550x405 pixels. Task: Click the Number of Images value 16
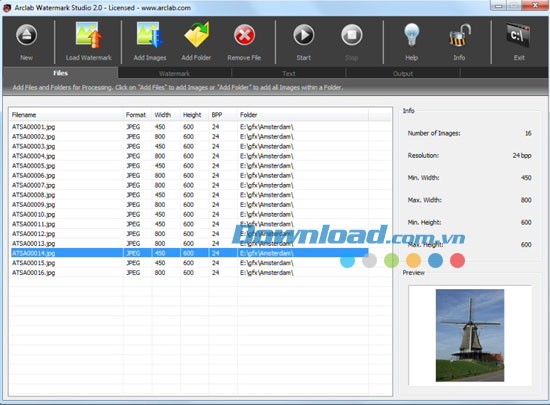[528, 133]
